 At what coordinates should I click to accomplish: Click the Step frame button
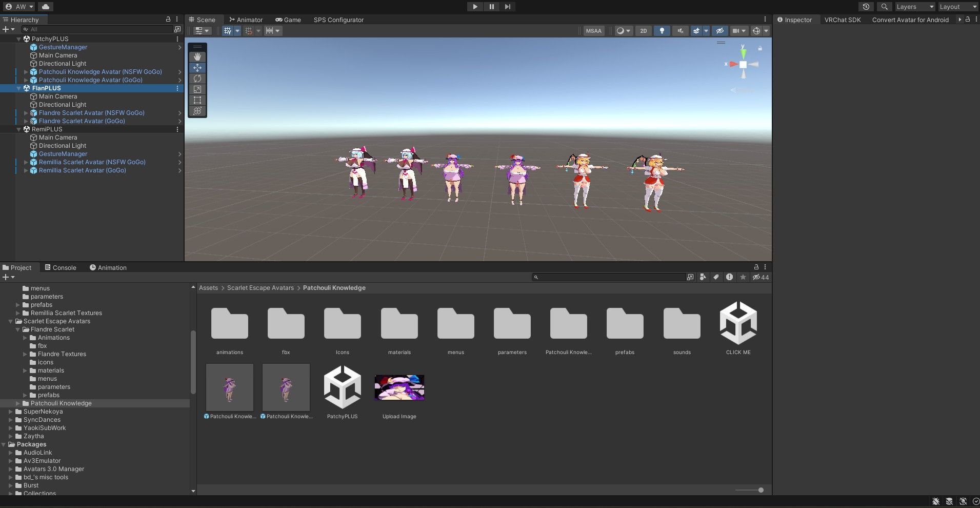click(x=507, y=7)
